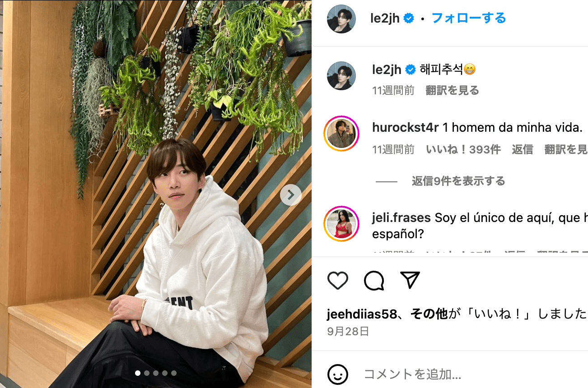Open comments with the speech bubble icon
This screenshot has width=588, height=388.
[374, 281]
